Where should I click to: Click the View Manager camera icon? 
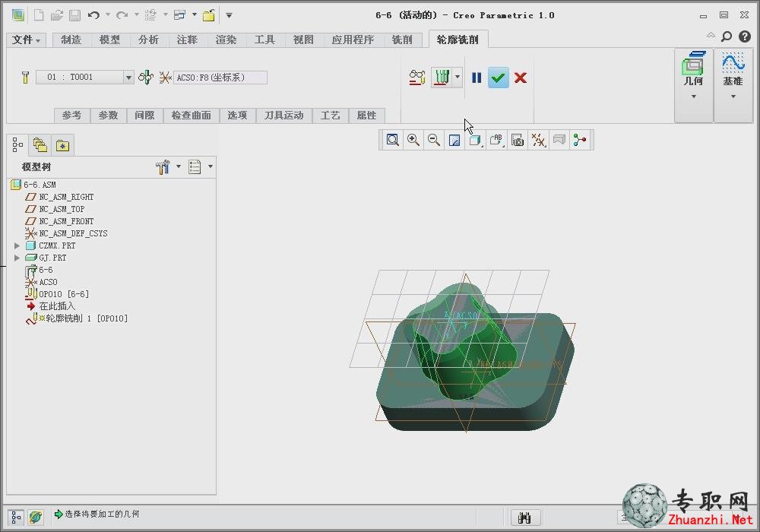[x=518, y=140]
